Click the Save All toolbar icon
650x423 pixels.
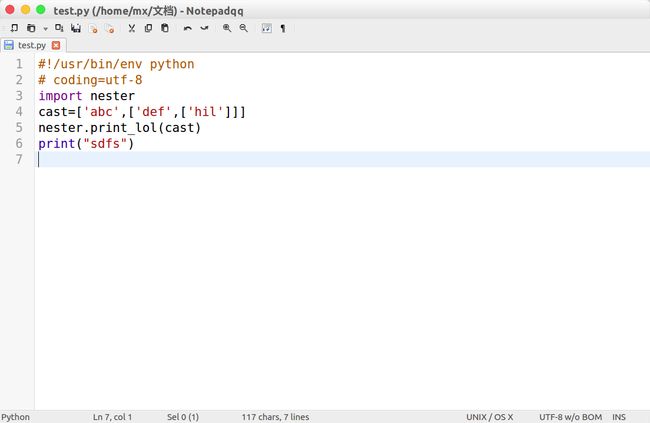pos(76,28)
